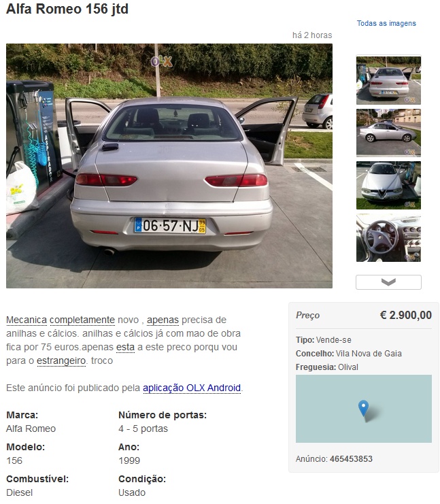Select the side view car thumbnail
Image resolution: width=440 pixels, height=504 pixels.
tap(388, 133)
